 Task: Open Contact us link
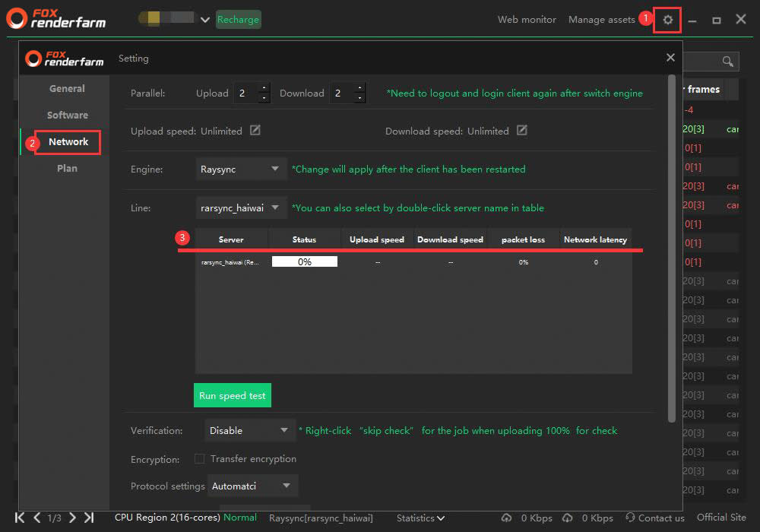click(x=661, y=518)
